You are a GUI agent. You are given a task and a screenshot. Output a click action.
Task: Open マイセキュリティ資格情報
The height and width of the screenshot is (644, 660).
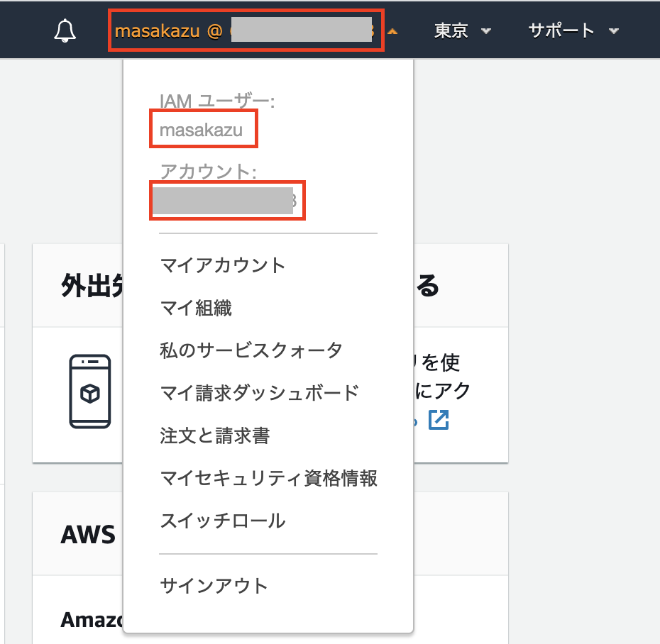pyautogui.click(x=268, y=478)
